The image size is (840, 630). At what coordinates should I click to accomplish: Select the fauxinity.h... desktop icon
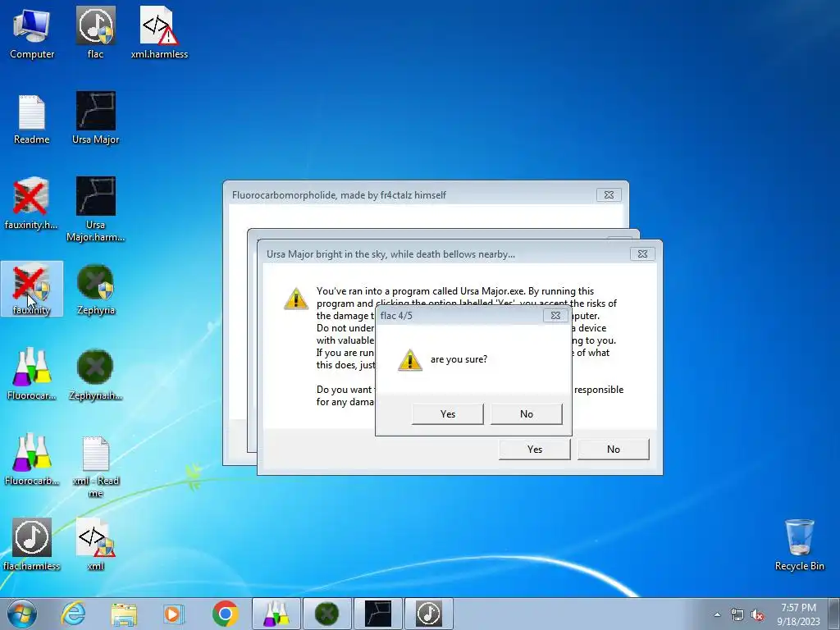tap(31, 204)
